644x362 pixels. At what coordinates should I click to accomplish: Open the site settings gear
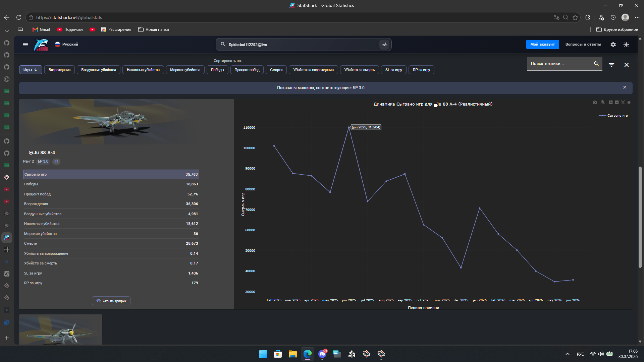click(x=613, y=45)
